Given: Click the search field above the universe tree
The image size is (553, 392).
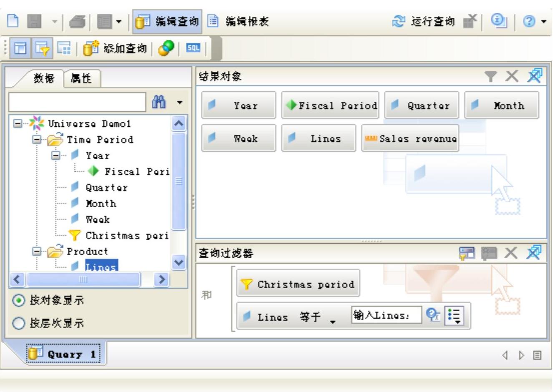Looking at the screenshot, I should coord(77,102).
